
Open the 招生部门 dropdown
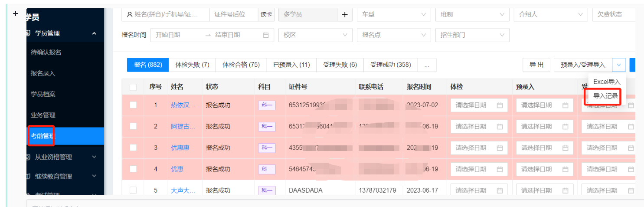[472, 35]
